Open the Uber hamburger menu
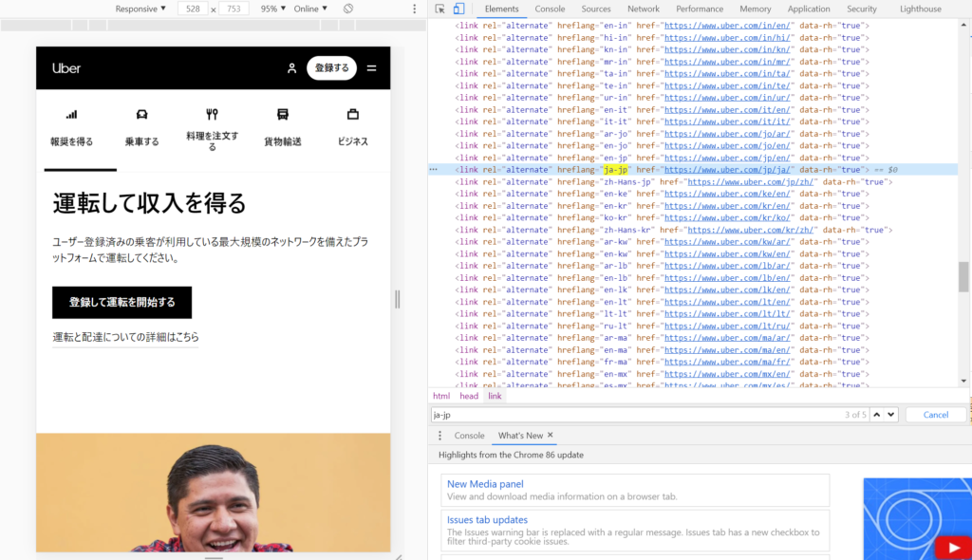 371,68
